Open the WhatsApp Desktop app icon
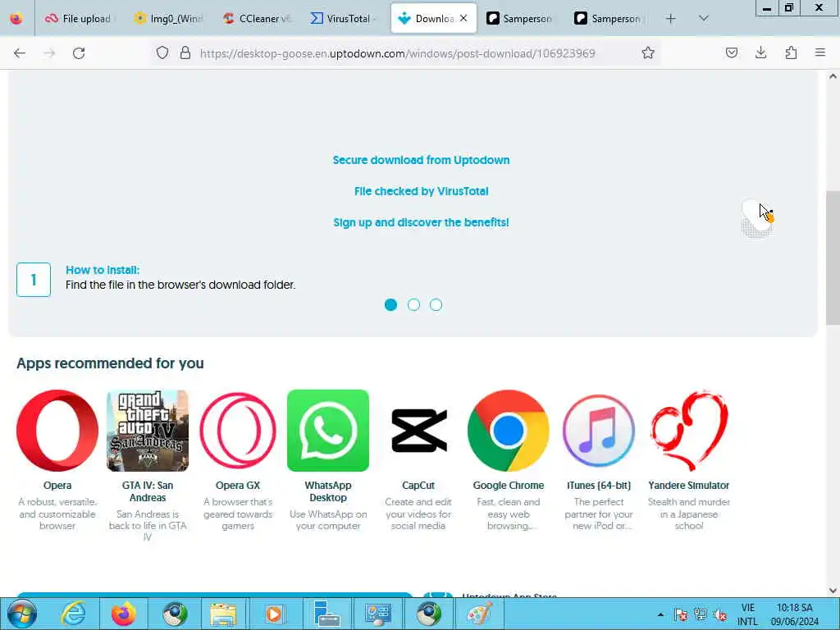This screenshot has width=840, height=630. tap(328, 431)
